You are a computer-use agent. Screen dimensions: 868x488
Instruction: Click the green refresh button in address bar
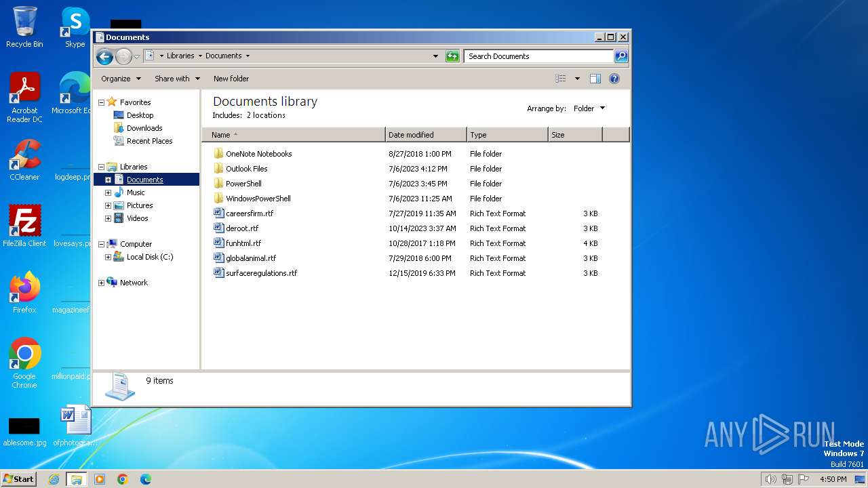pos(452,56)
